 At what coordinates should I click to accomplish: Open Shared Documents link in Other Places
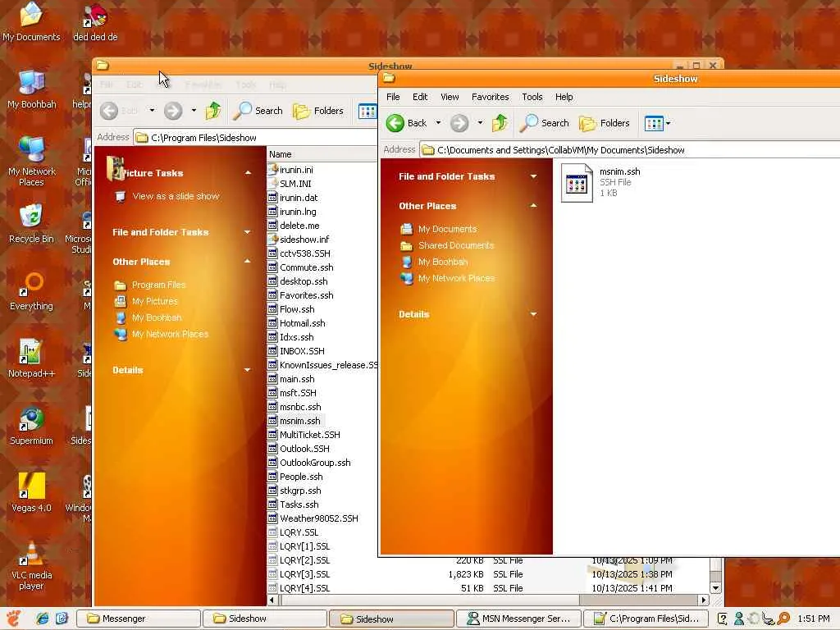[456, 245]
